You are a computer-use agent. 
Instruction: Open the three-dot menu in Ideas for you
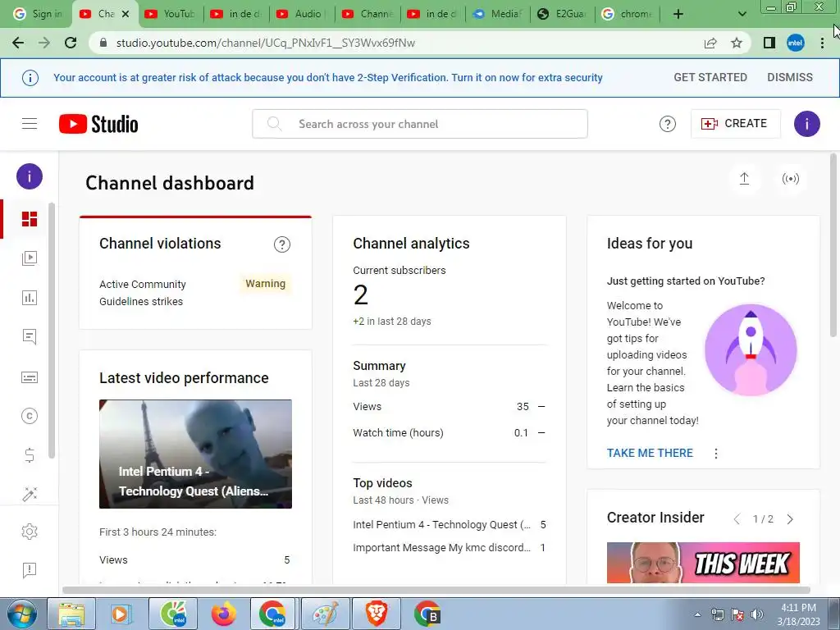tap(715, 454)
